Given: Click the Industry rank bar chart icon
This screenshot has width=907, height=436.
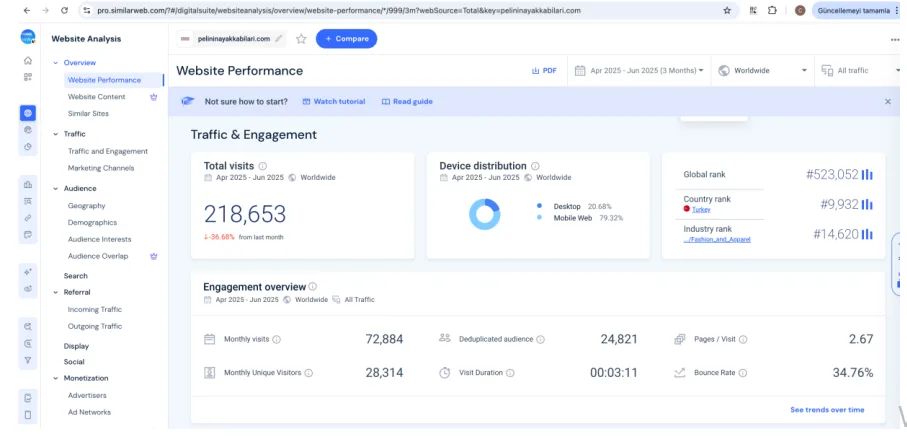Looking at the screenshot, I should (x=867, y=234).
